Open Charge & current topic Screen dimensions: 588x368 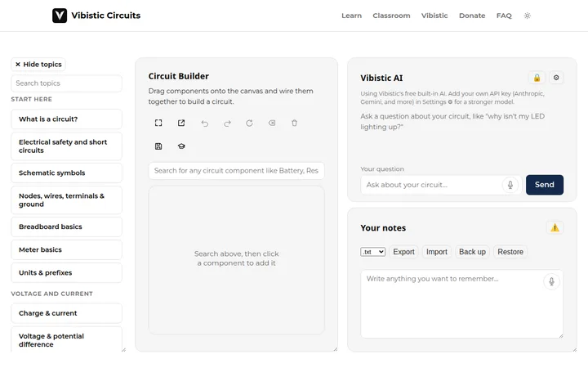click(66, 313)
